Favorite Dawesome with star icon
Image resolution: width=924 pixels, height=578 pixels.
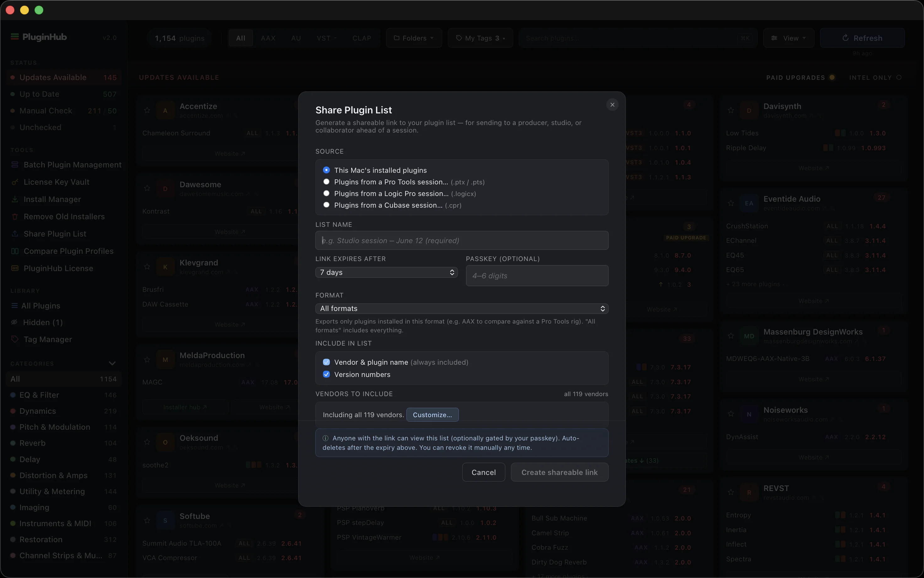tap(147, 188)
